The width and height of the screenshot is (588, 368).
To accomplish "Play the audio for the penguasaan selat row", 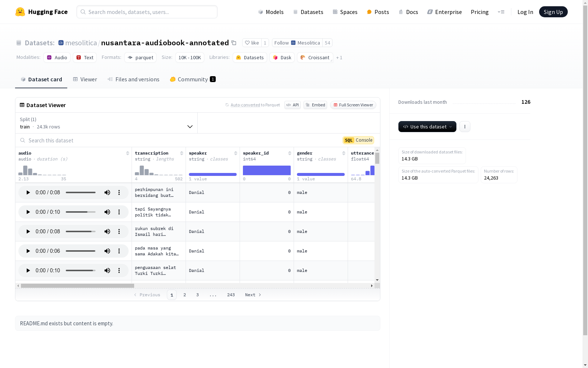I will [x=28, y=270].
